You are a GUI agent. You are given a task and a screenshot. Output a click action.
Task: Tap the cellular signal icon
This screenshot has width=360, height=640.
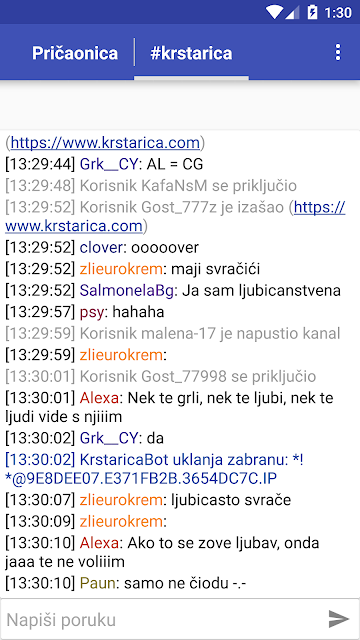pos(292,12)
